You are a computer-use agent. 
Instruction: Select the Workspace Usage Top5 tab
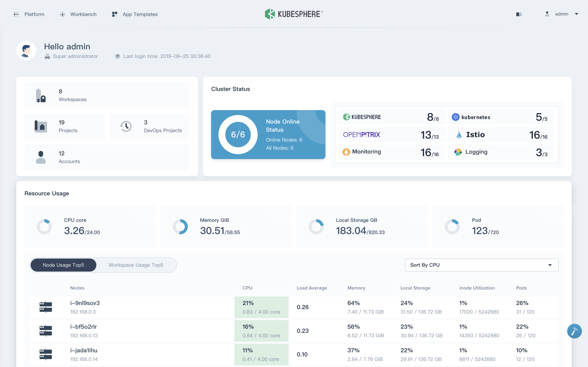pyautogui.click(x=135, y=265)
